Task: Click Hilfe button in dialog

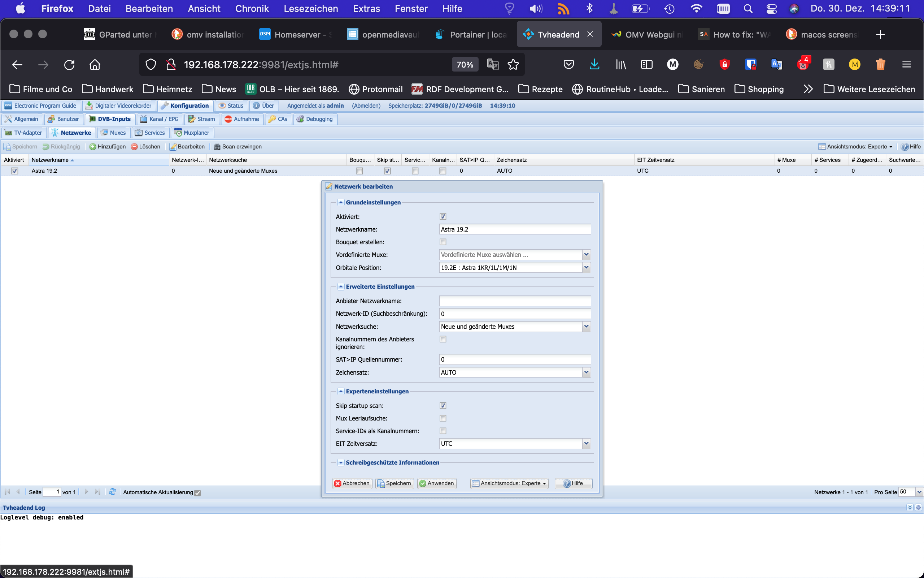Action: click(573, 483)
